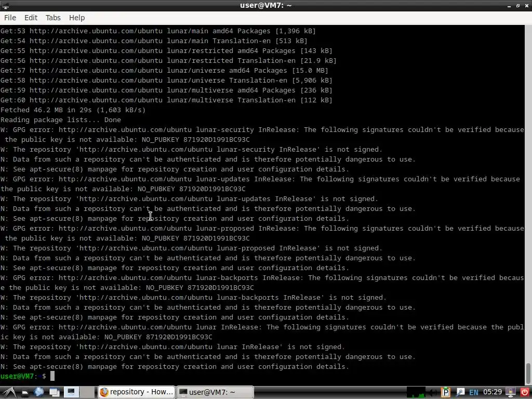Click the terminal scrollbar handle

pos(528,373)
